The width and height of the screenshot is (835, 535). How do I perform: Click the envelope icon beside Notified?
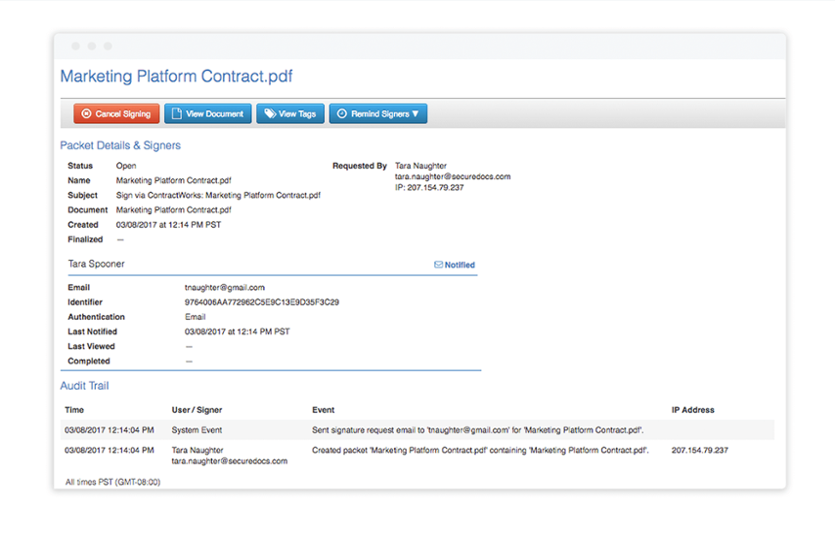pyautogui.click(x=438, y=265)
